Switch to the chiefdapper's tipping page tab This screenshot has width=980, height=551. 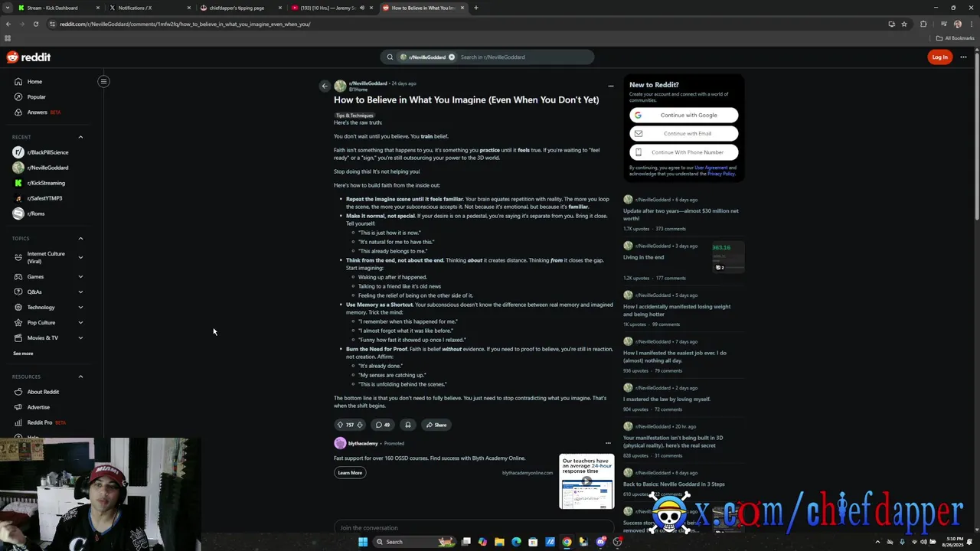(240, 8)
